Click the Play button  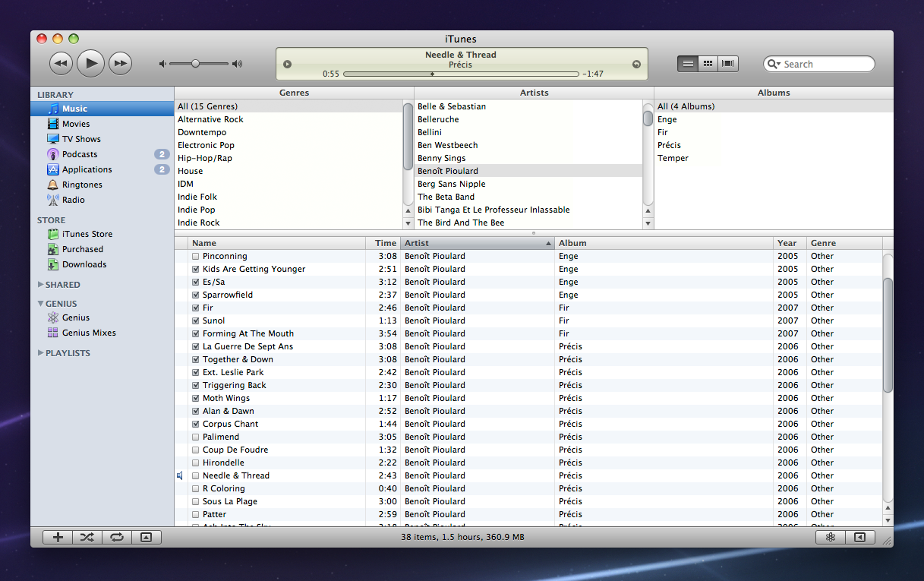tap(90, 63)
